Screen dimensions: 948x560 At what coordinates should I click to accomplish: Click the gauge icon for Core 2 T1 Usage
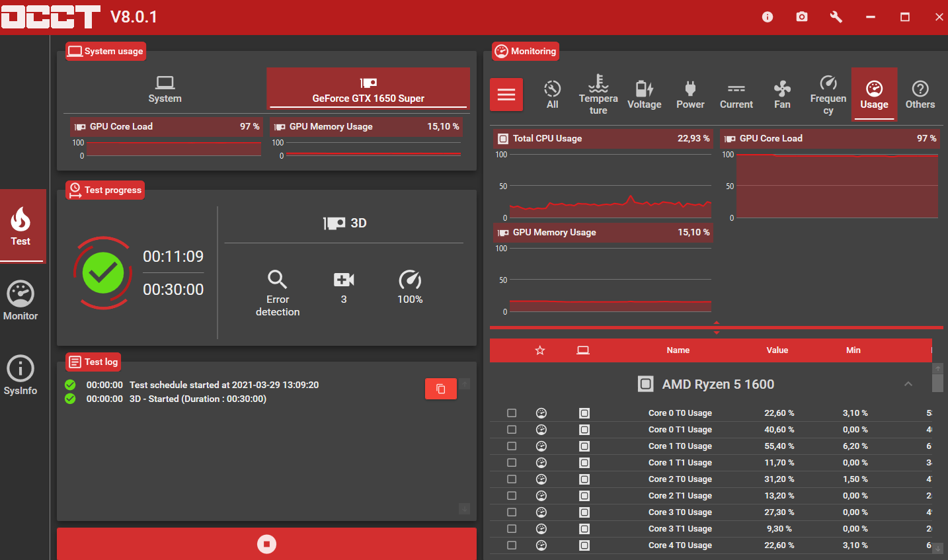[541, 496]
